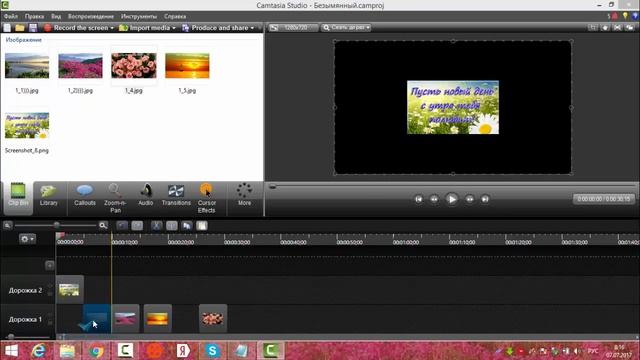Open the Воспроизведение menu
Image resolution: width=640 pixels, height=360 pixels.
click(x=91, y=16)
